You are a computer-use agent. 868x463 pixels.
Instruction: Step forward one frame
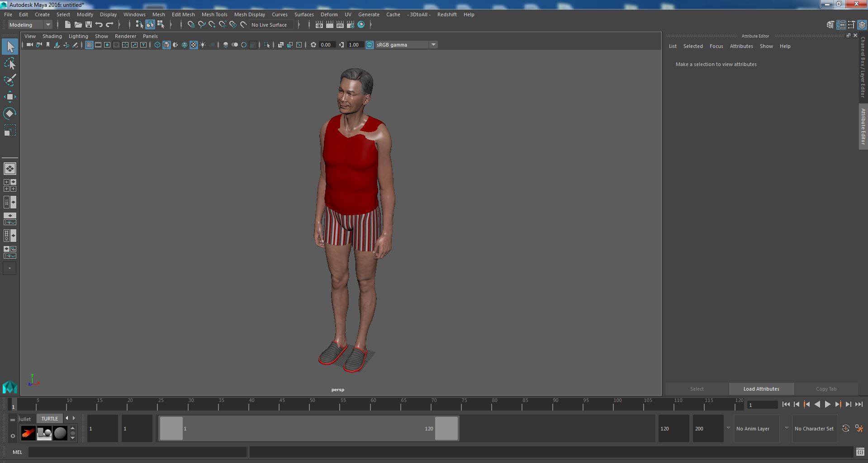coord(848,405)
